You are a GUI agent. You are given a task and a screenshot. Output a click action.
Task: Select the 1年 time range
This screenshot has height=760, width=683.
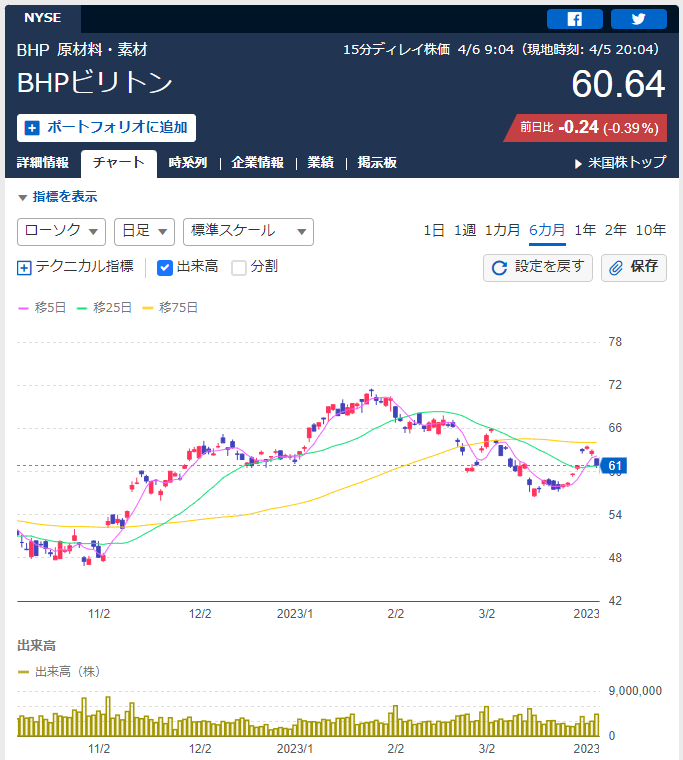coord(585,230)
